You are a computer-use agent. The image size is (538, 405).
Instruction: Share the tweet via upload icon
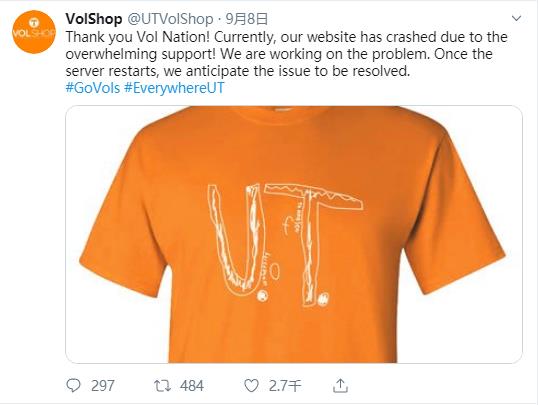click(x=340, y=385)
